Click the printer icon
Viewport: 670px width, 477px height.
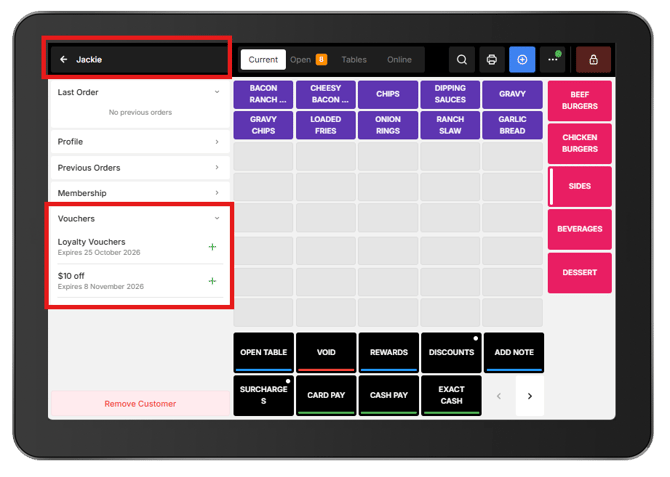click(492, 59)
